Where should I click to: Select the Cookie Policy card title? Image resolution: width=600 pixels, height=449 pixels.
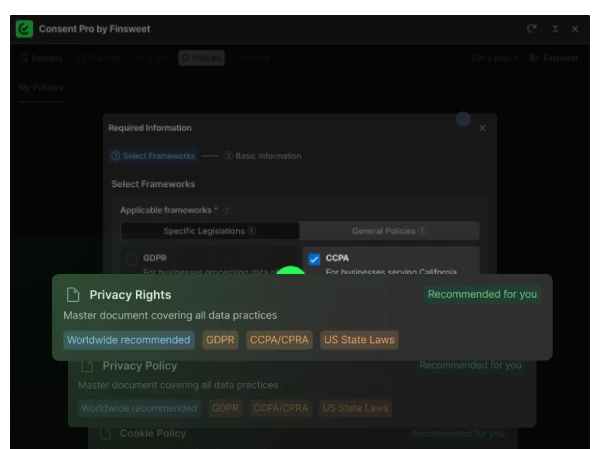(153, 433)
